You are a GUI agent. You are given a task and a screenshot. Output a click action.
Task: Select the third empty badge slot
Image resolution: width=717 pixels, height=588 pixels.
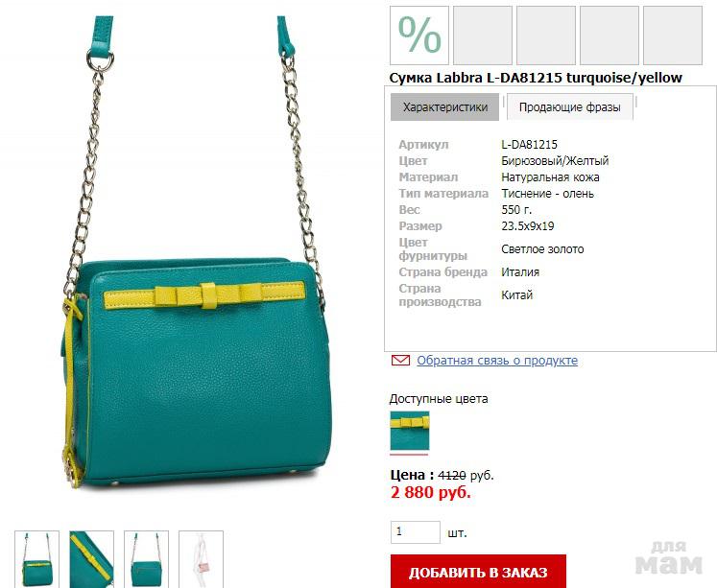pos(546,35)
